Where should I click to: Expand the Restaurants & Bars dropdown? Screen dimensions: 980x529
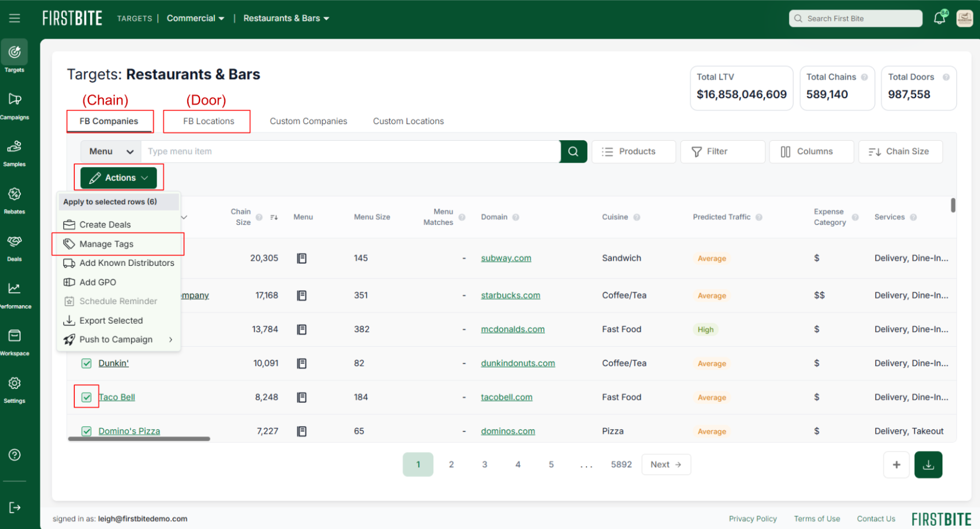click(x=286, y=18)
